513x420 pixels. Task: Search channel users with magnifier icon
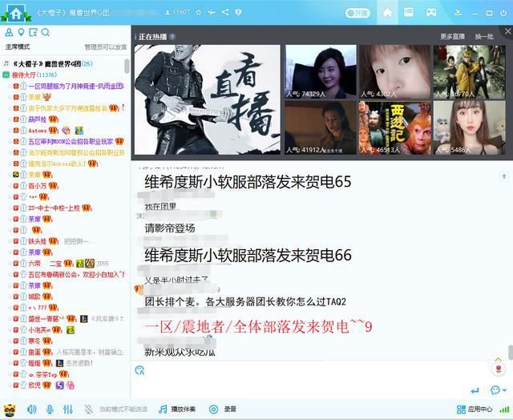(x=46, y=32)
